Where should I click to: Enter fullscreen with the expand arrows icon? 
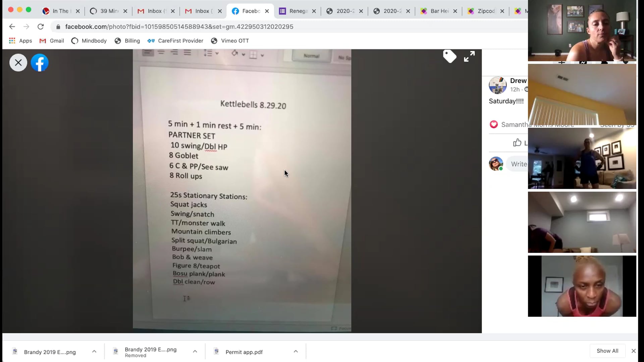[469, 56]
